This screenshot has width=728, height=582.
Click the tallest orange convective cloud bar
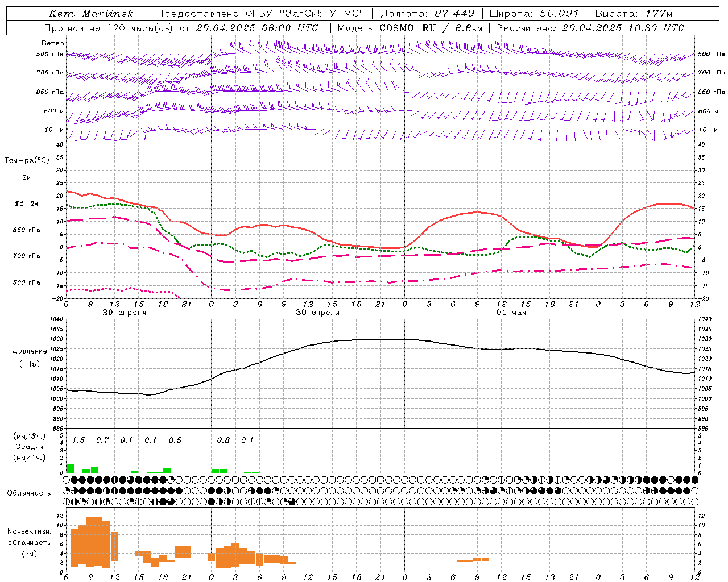94,542
